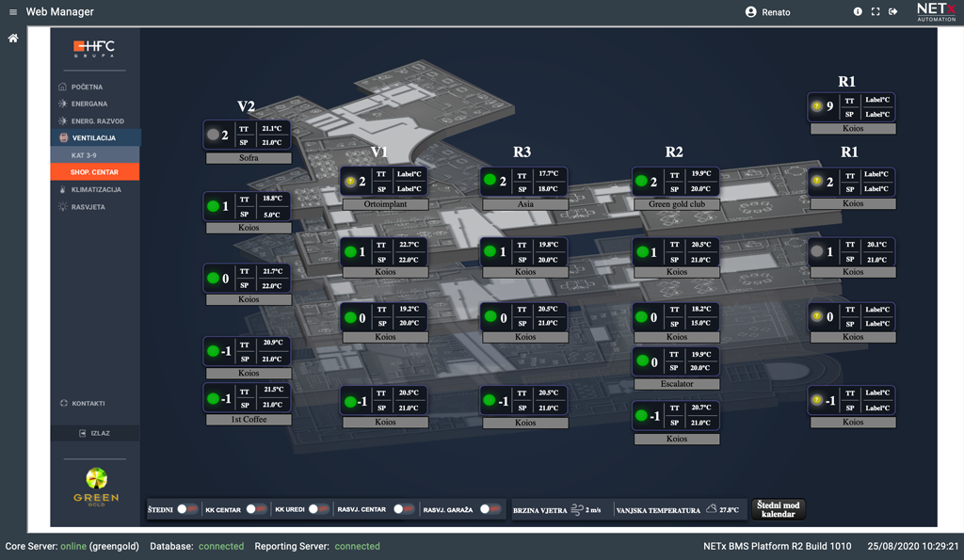Click the gray status light on Sofra unit

coord(213,135)
